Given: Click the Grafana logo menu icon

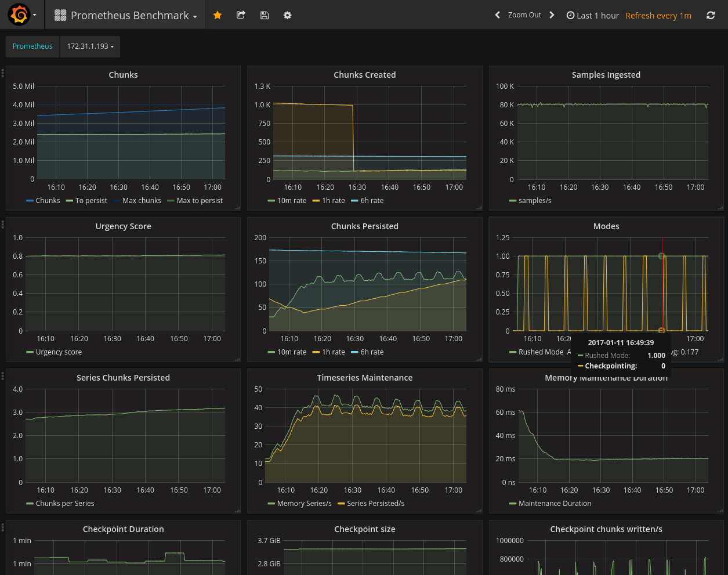Looking at the screenshot, I should click(x=19, y=15).
